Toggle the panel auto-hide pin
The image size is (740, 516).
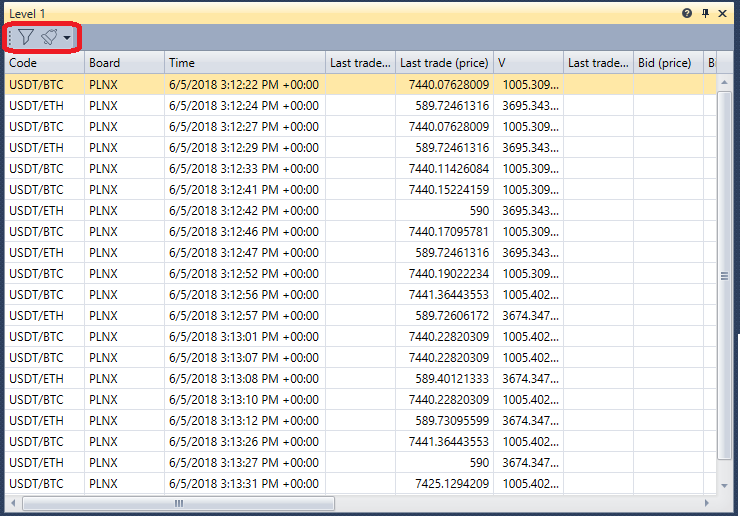point(706,13)
